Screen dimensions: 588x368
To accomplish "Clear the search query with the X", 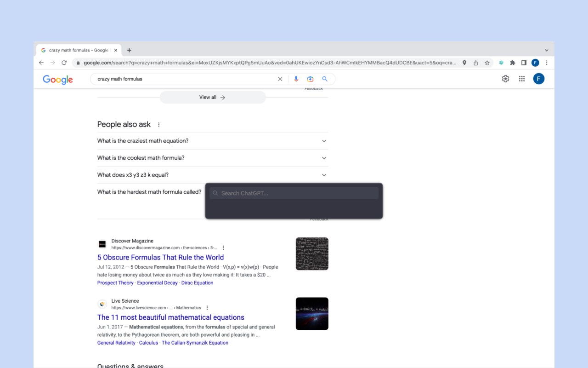I will [x=280, y=79].
